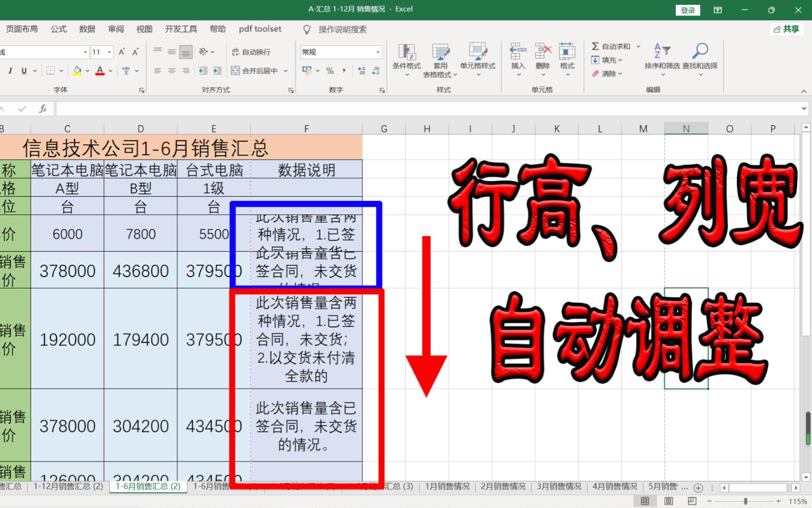The image size is (812, 508).
Task: Toggle bottom vertical alignment
Action: coord(186,52)
